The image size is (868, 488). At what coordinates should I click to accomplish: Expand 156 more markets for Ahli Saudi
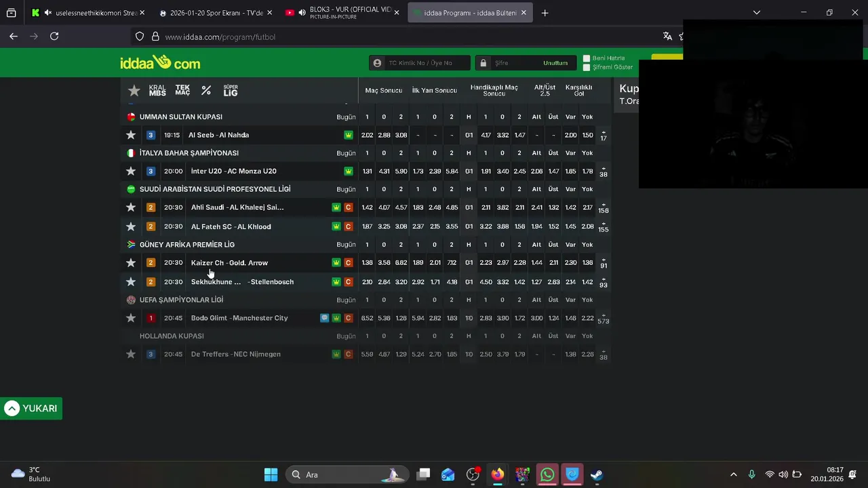(604, 208)
